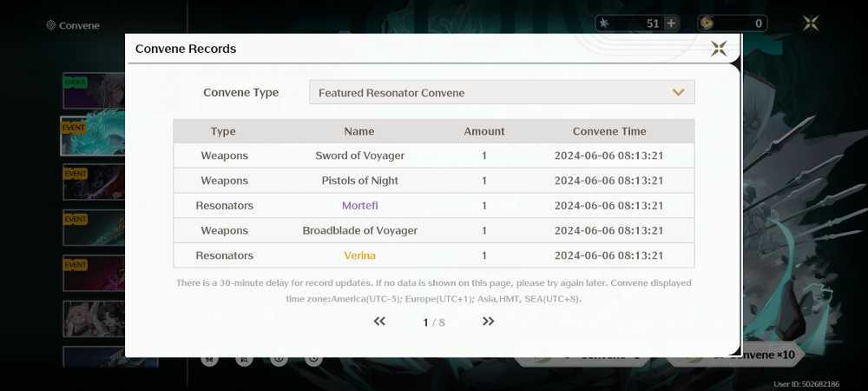Click the Broadblade of Voyager entry
The width and height of the screenshot is (868, 391).
[x=360, y=230]
